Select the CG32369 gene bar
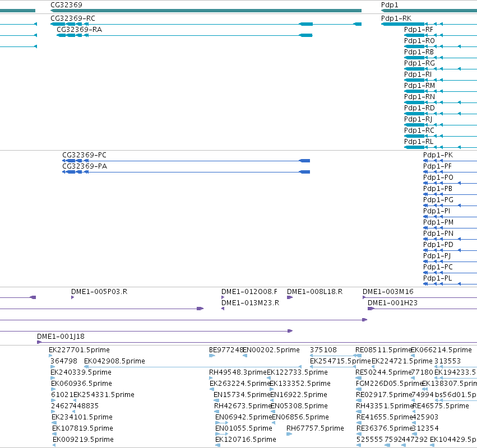This screenshot has width=477, height=448. pos(206,11)
